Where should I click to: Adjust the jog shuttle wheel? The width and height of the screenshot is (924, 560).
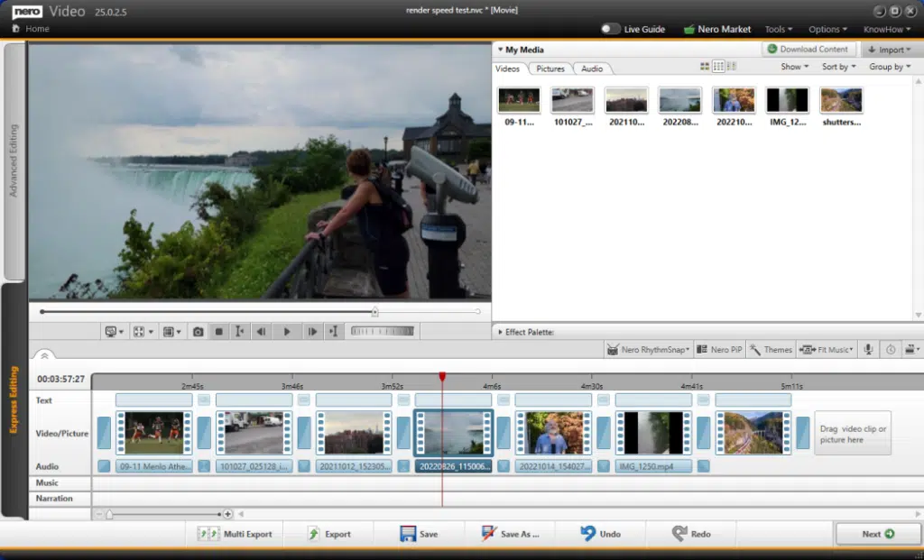pos(383,331)
